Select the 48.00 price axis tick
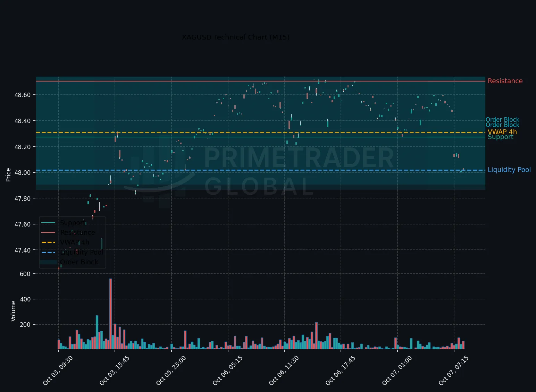This screenshot has height=392, width=536. point(23,172)
